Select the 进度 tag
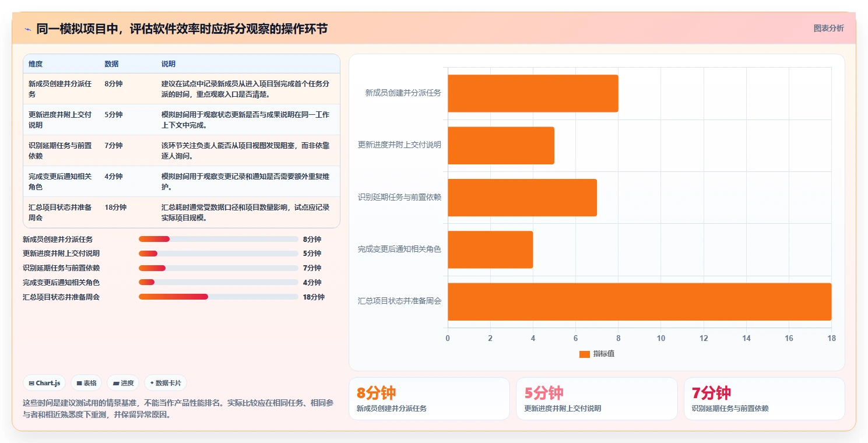This screenshot has height=443, width=868. tap(123, 383)
